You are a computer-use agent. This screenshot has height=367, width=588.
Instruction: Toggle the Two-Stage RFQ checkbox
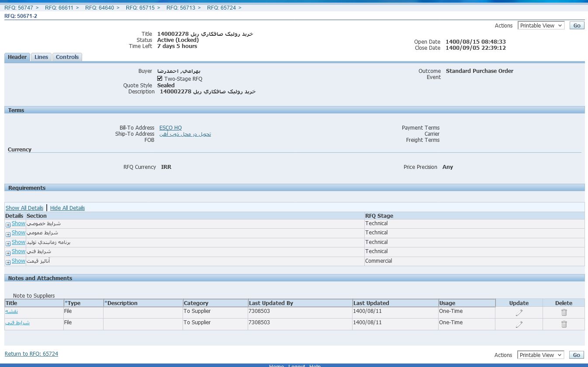tap(160, 79)
